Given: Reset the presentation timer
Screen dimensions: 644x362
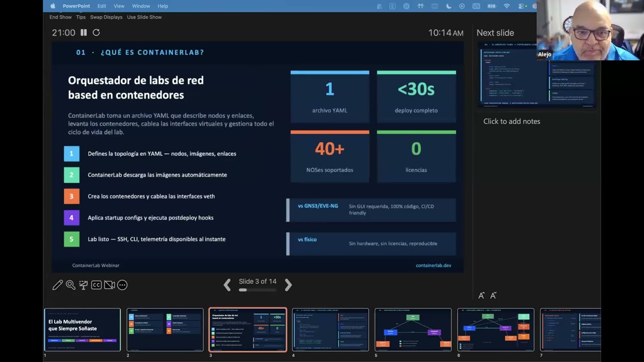Looking at the screenshot, I should tap(96, 33).
